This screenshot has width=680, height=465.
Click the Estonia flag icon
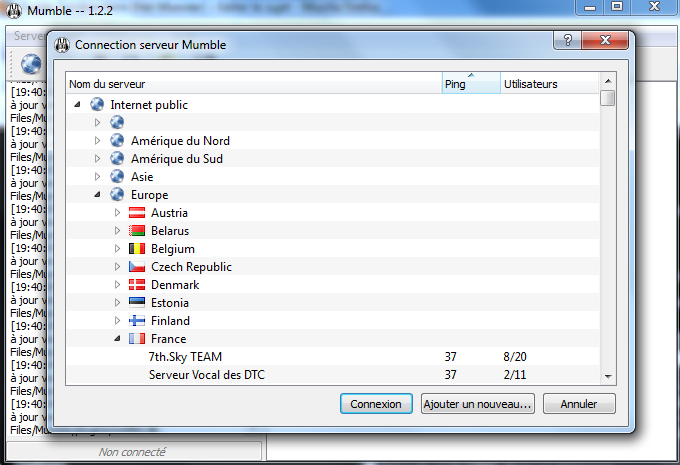(137, 302)
